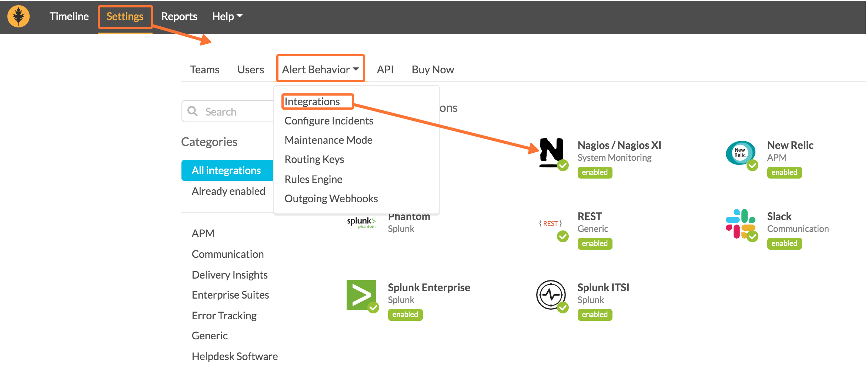Select Routing Keys menu entry
868x366 pixels.
314,159
